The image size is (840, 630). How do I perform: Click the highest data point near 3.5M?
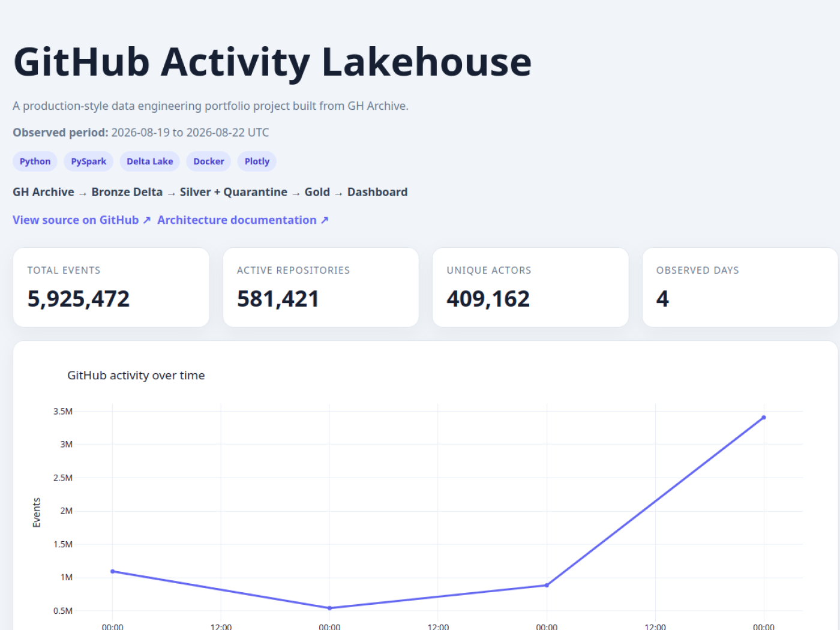[x=764, y=418]
